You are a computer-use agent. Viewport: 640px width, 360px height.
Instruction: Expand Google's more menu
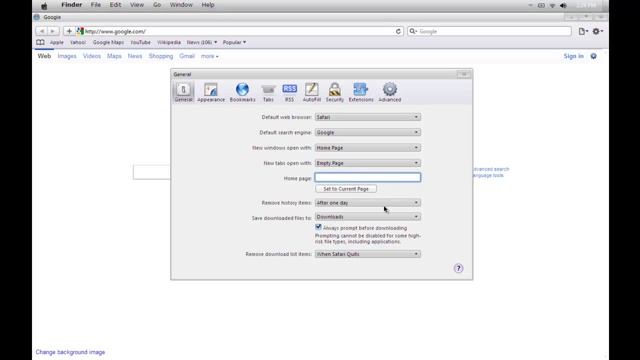pos(209,56)
